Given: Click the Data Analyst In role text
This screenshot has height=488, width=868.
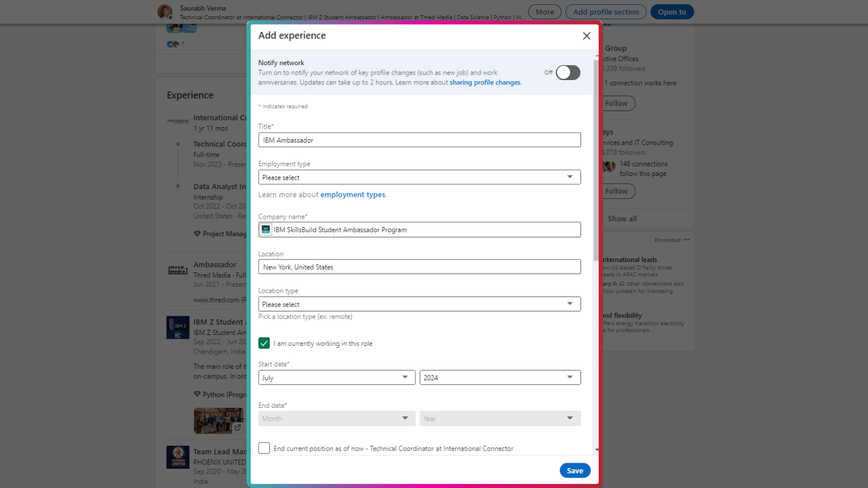Looking at the screenshot, I should 220,187.
